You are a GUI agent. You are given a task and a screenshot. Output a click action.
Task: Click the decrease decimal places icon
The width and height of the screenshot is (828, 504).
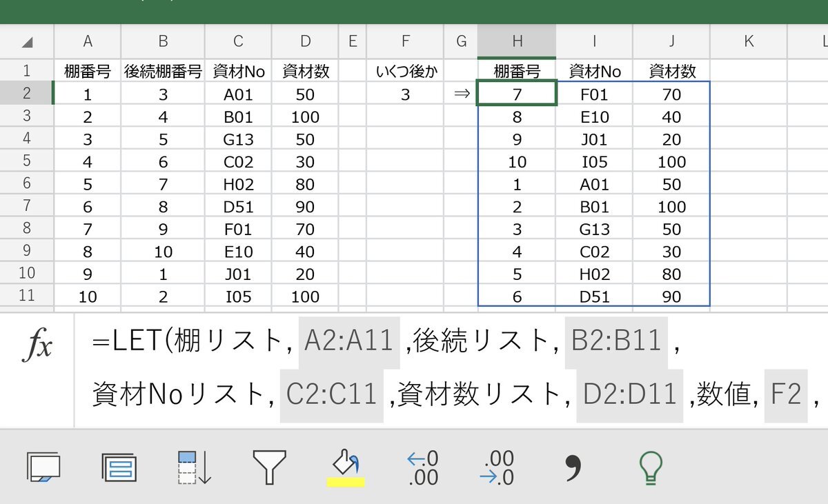[x=498, y=468]
